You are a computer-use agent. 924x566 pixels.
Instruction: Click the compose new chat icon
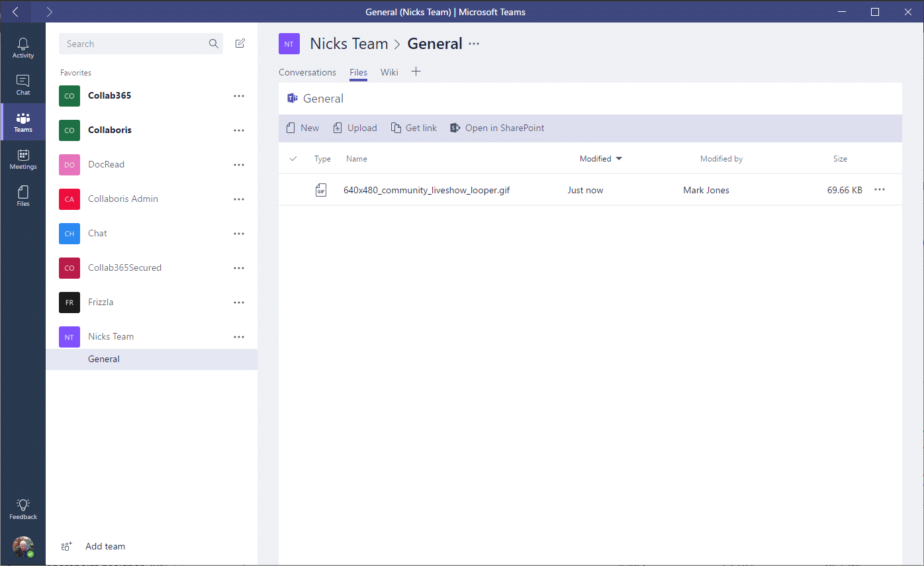240,44
